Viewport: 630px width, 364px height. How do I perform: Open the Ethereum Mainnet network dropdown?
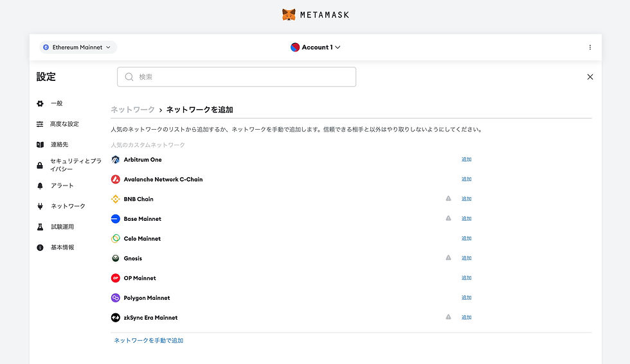pyautogui.click(x=78, y=48)
